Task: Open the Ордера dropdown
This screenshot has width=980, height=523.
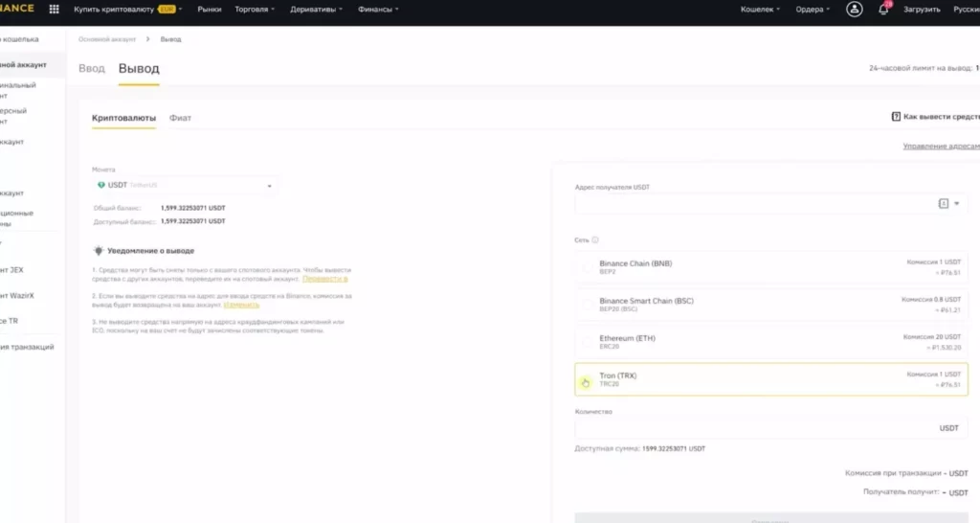Action: coord(813,10)
